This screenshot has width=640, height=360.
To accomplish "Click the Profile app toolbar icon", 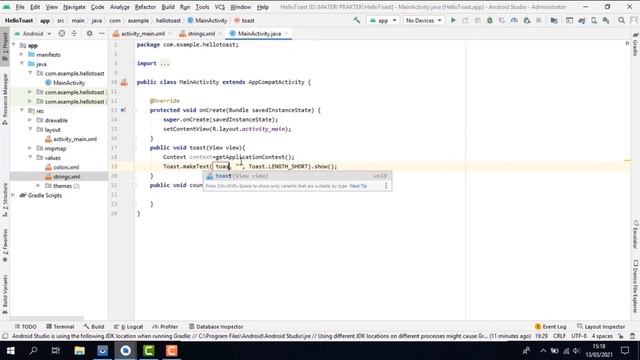I will click(514, 20).
